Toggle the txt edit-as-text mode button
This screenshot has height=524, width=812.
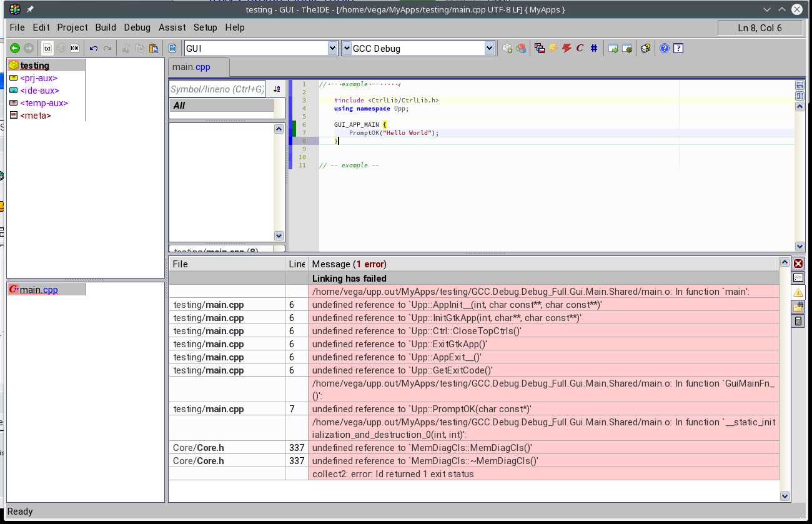47,48
